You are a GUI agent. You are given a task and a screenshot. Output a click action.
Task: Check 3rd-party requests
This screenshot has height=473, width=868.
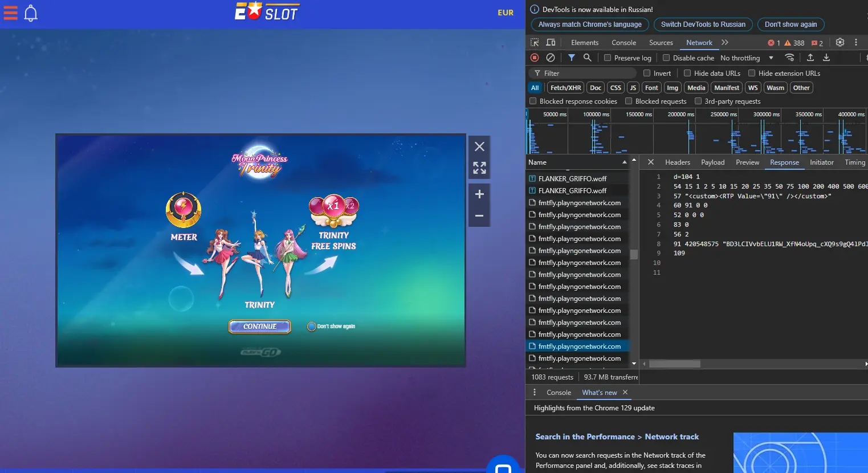[x=698, y=101]
